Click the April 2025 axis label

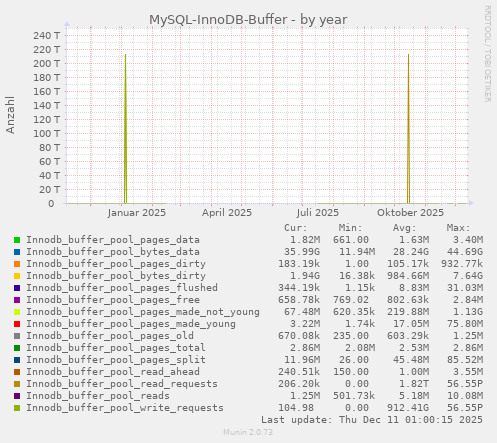[227, 213]
